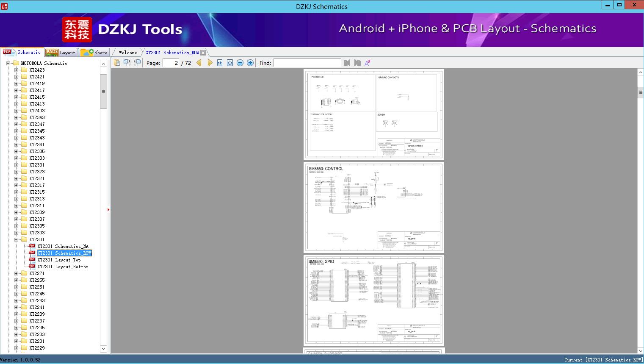Go to the next page with the right arrow

click(x=210, y=63)
